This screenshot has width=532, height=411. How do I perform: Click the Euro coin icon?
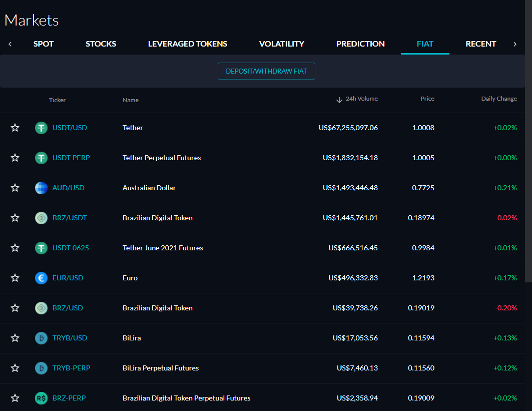(x=41, y=278)
